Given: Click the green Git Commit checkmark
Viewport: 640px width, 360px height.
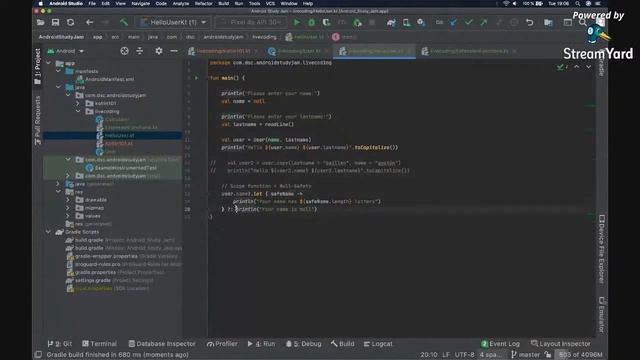Looking at the screenshot, I should (x=469, y=22).
